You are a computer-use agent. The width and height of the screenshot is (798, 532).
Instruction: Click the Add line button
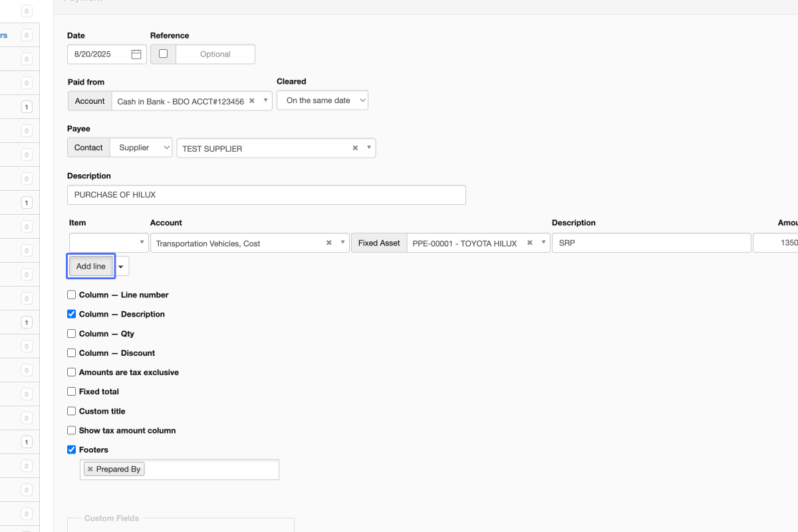tap(91, 267)
